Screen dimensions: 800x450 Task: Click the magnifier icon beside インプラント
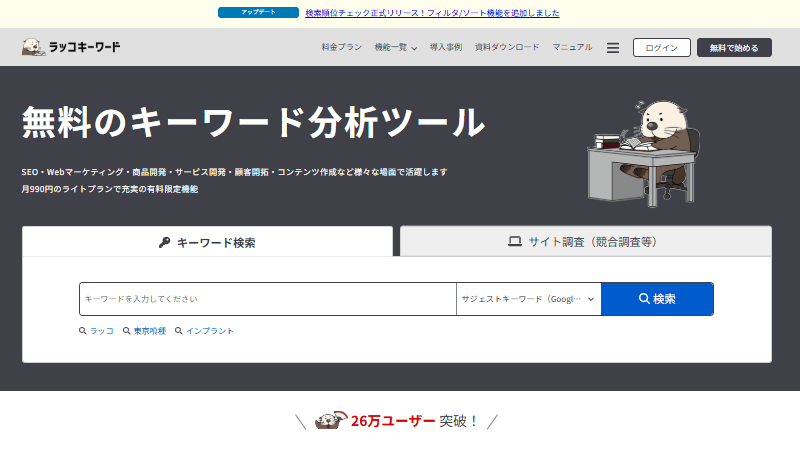(179, 331)
